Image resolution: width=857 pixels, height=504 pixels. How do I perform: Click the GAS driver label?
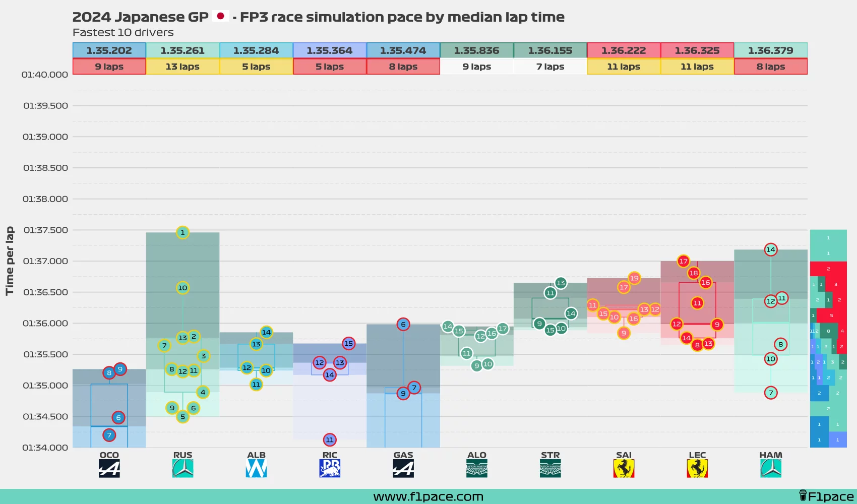(x=403, y=455)
